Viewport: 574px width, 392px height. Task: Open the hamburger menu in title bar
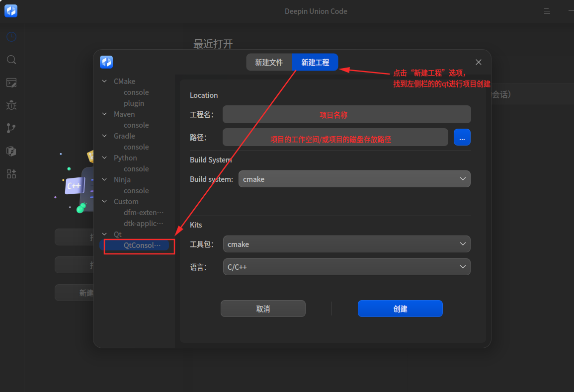click(x=547, y=11)
